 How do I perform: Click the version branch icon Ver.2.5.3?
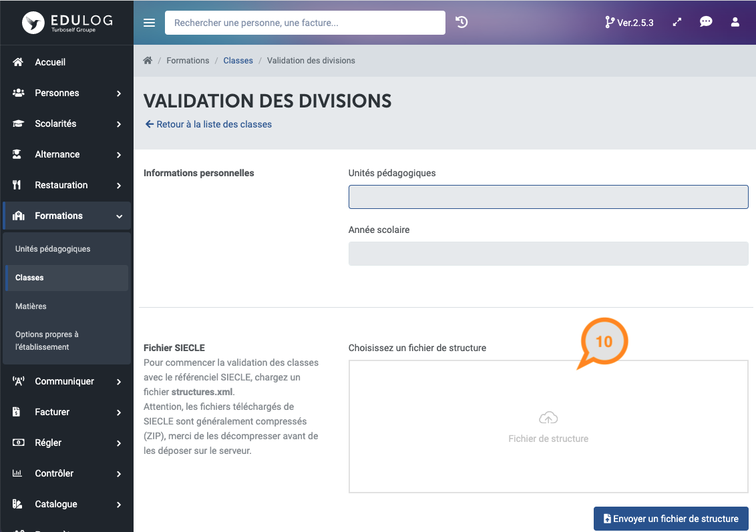(x=610, y=22)
